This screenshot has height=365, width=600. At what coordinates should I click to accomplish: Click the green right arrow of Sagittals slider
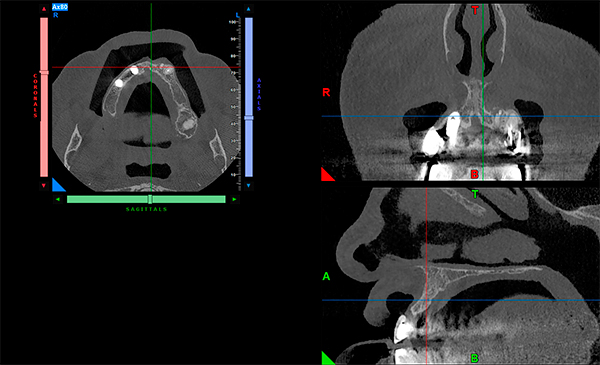point(235,199)
